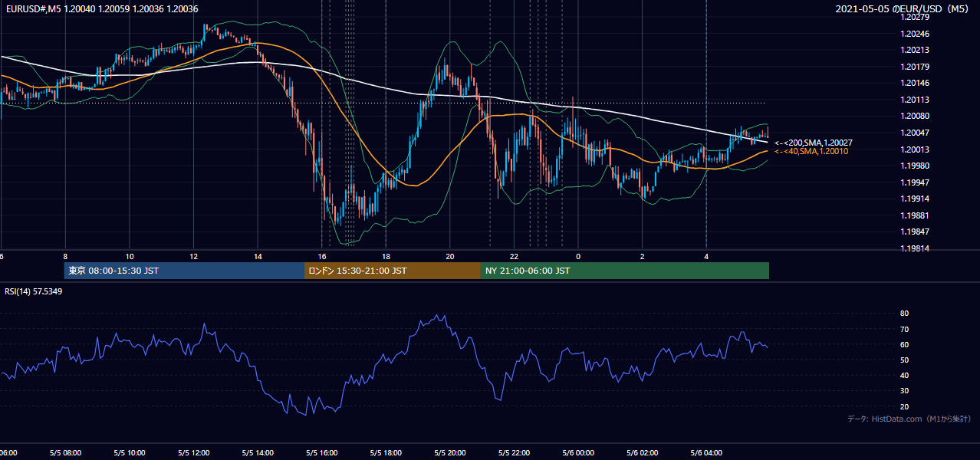Image resolution: width=980 pixels, height=460 pixels.
Task: Click the 1.20047 price axis label
Action: pos(915,133)
